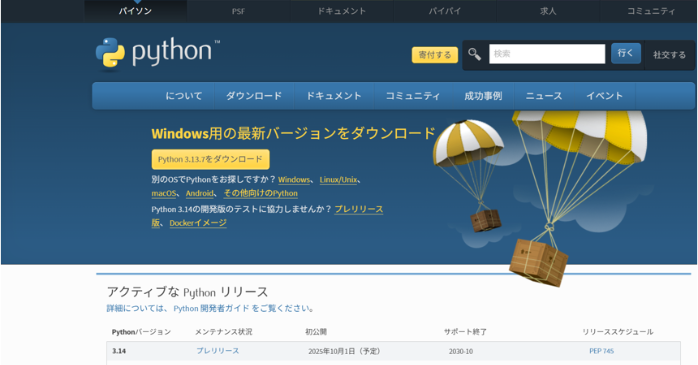Open the 求人 top tab
Screen dimensions: 698x365
click(548, 11)
